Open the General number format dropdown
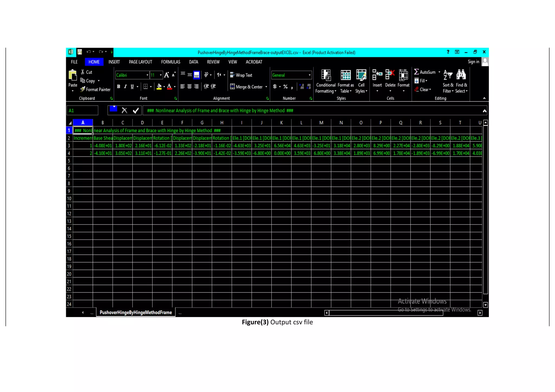The width and height of the screenshot is (555, 392). [x=309, y=75]
